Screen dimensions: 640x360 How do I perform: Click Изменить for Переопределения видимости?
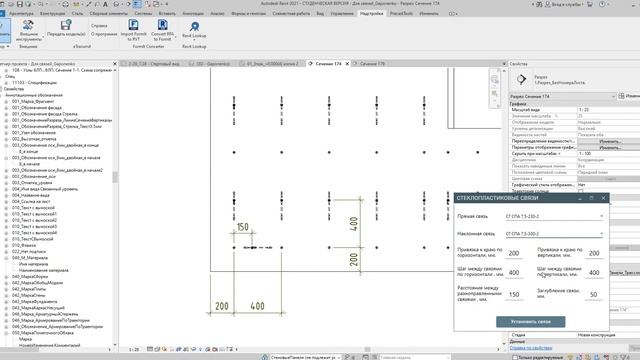click(x=609, y=141)
